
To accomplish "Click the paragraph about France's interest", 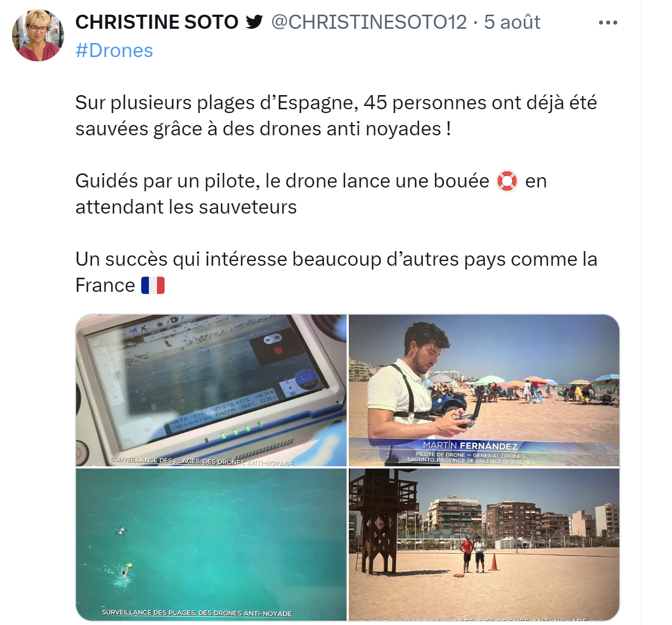I will pos(336,272).
